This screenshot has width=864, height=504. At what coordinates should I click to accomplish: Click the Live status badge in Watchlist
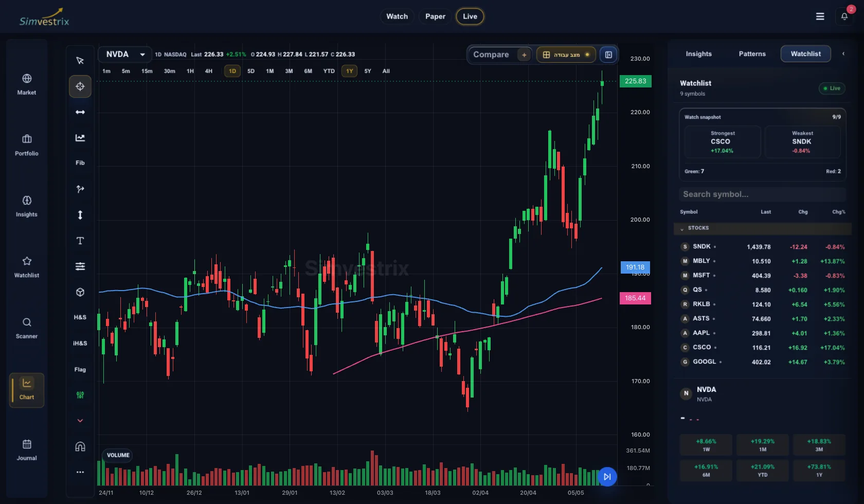(832, 88)
